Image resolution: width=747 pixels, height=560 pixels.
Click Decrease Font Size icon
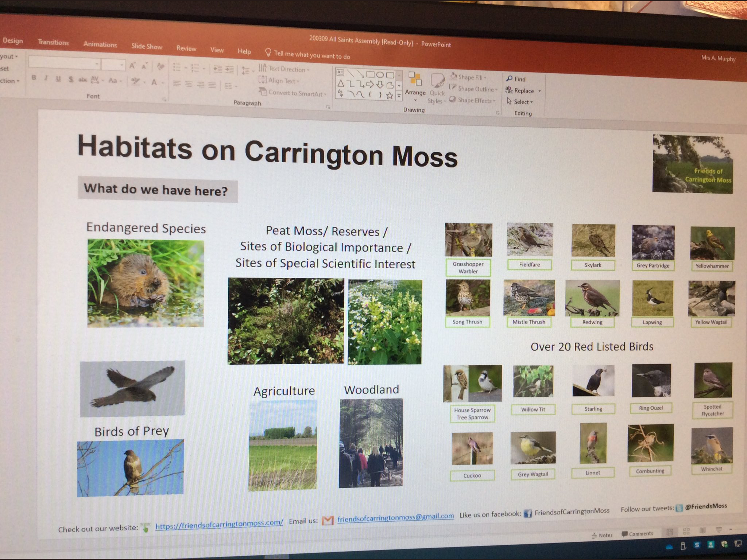(144, 66)
